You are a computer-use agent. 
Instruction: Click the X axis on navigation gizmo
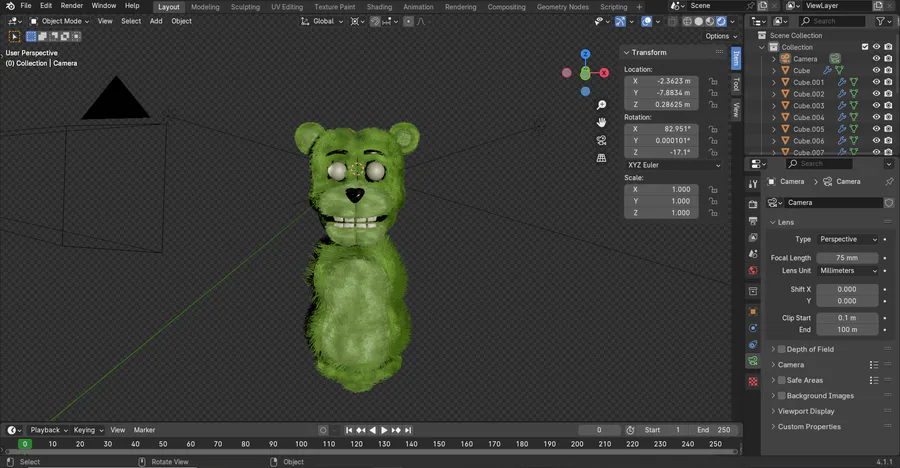pyautogui.click(x=604, y=73)
